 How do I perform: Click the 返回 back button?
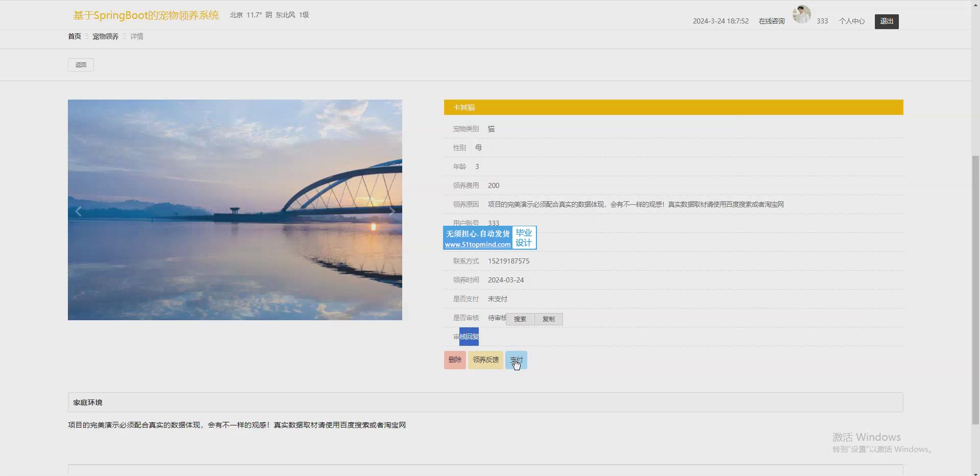point(81,65)
